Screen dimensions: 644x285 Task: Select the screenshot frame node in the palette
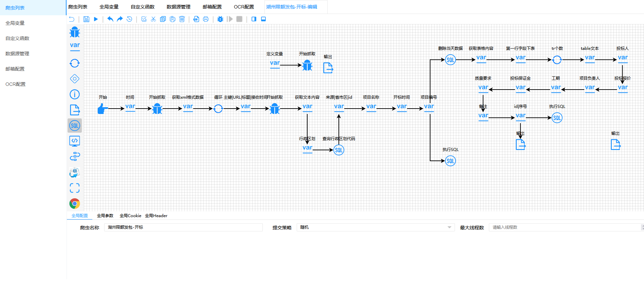pyautogui.click(x=75, y=188)
